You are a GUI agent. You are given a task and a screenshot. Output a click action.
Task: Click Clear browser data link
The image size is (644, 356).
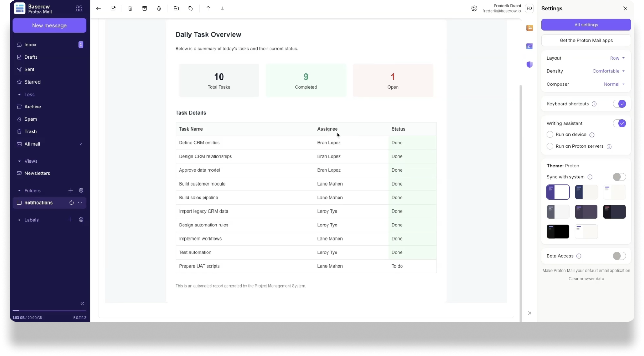click(586, 279)
